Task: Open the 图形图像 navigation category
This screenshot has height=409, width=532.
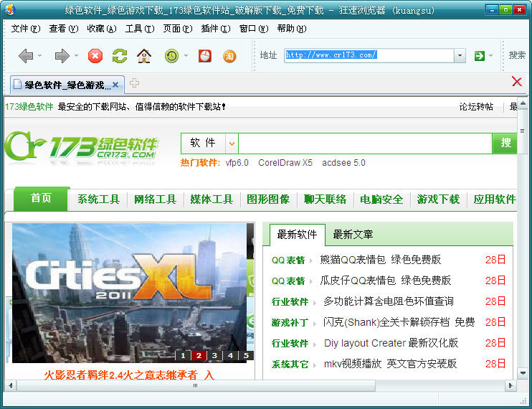Action: coord(268,199)
